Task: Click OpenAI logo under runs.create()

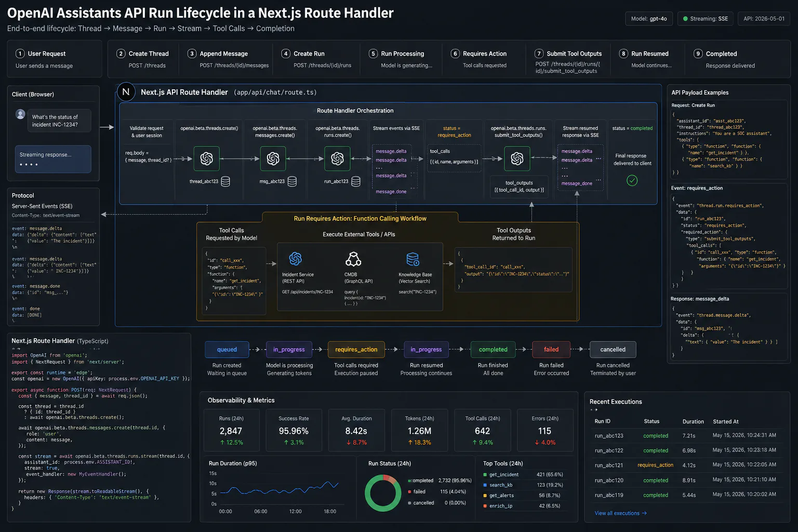Action: (337, 158)
